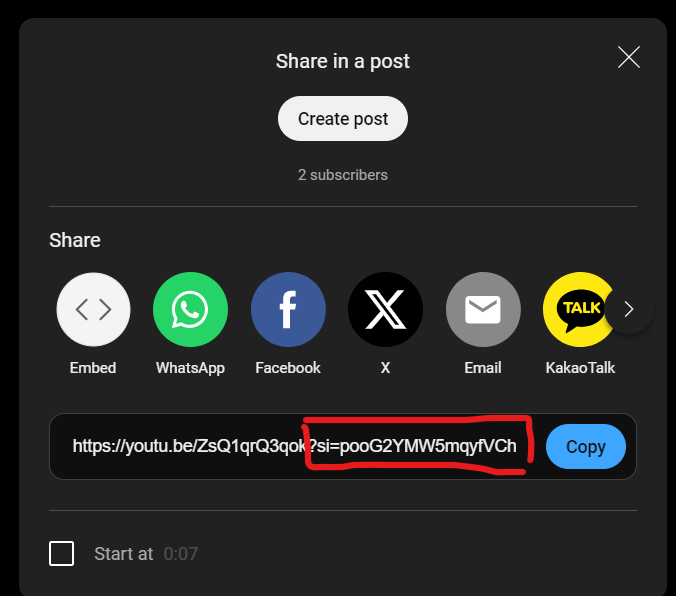Click the Email text label
676x596 pixels.
483,368
